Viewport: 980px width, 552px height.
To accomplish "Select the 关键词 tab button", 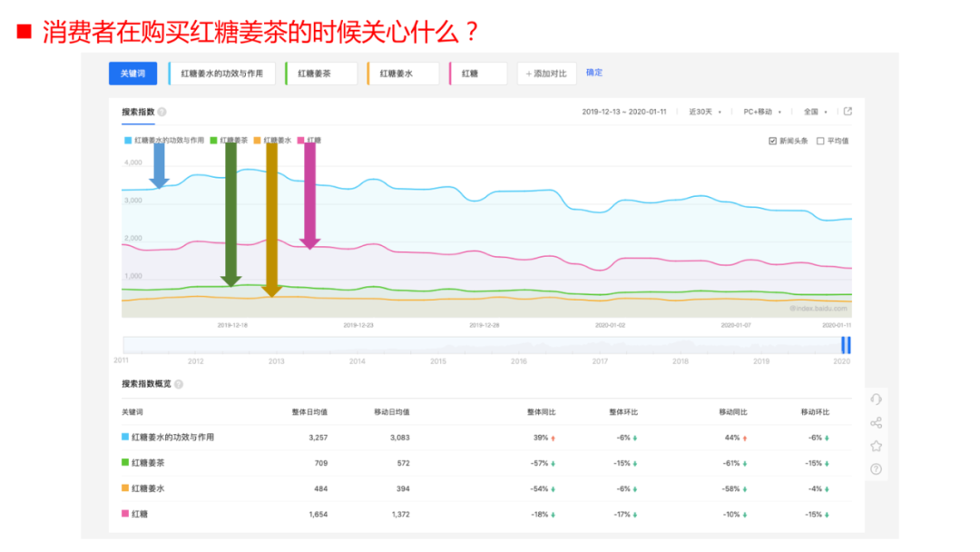I will point(132,74).
